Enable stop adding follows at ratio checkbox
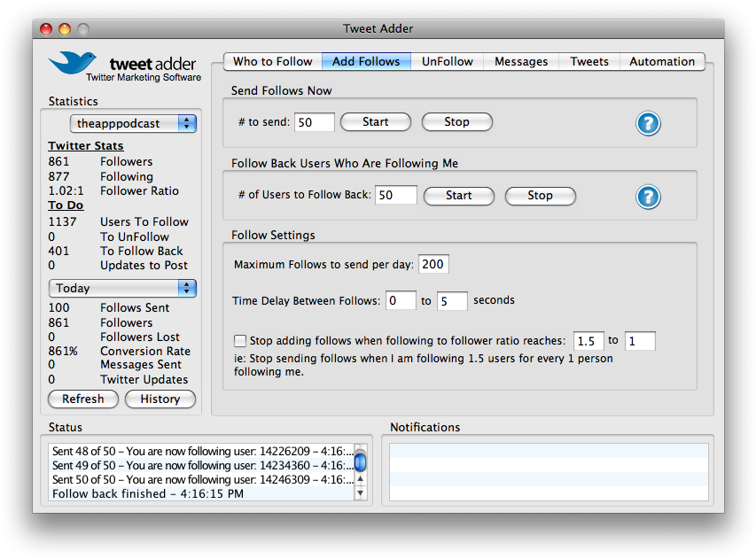This screenshot has width=756, height=558. (x=240, y=341)
